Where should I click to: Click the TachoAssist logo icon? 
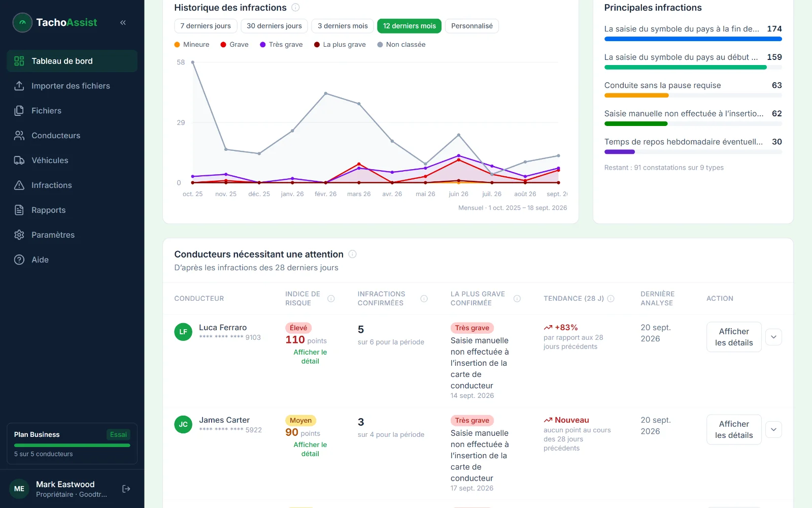22,22
